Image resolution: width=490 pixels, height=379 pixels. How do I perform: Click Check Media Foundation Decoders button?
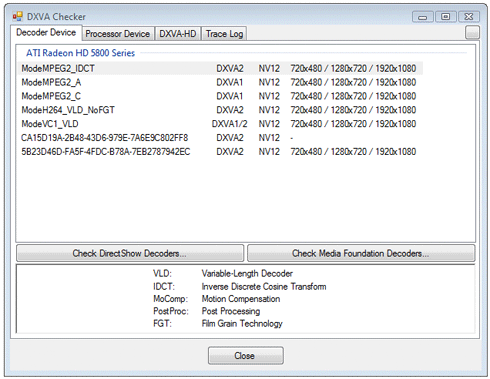coord(361,253)
